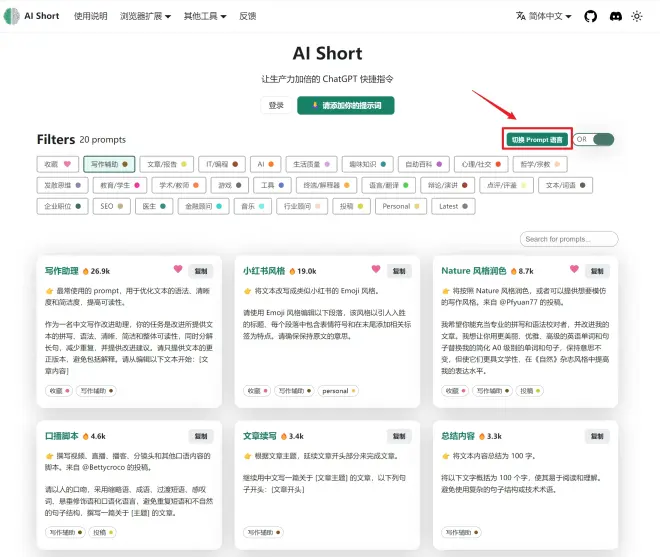The height and width of the screenshot is (557, 660).
Task: Enable the 辩论/演讲 filter tag
Action: pyautogui.click(x=447, y=185)
